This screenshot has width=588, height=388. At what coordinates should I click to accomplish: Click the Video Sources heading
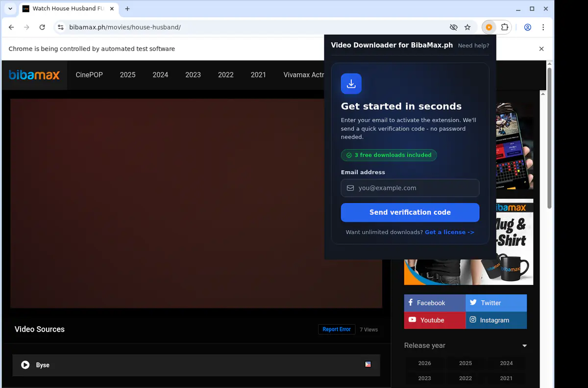tap(40, 329)
